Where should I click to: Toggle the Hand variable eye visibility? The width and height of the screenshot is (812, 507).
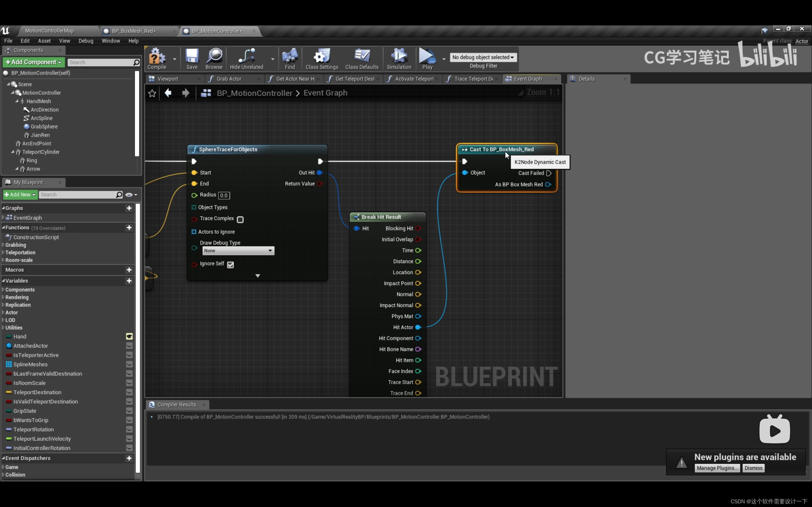(129, 336)
